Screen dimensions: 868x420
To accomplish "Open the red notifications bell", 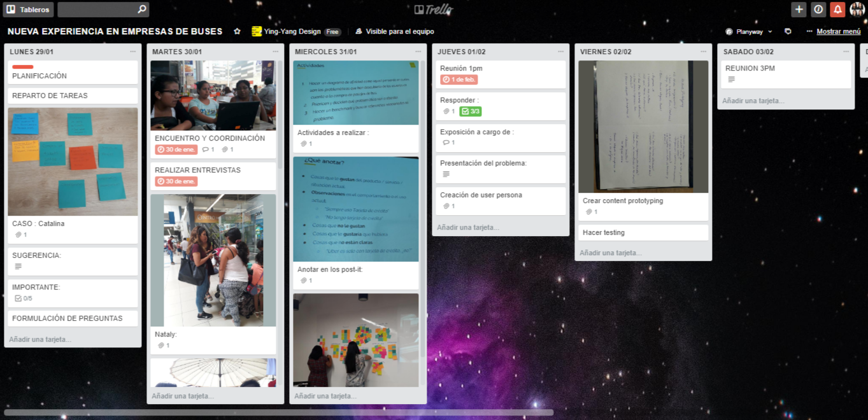I will click(837, 10).
